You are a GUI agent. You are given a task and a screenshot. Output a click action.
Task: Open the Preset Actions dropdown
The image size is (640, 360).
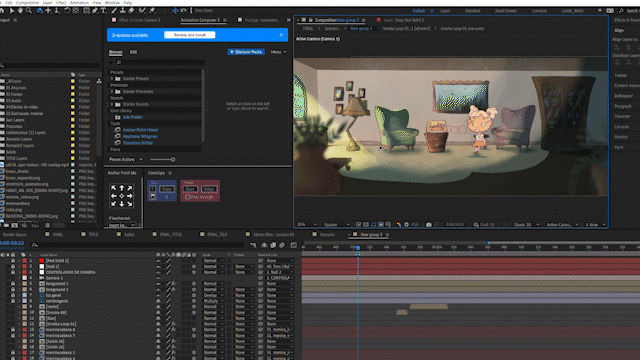(126, 160)
